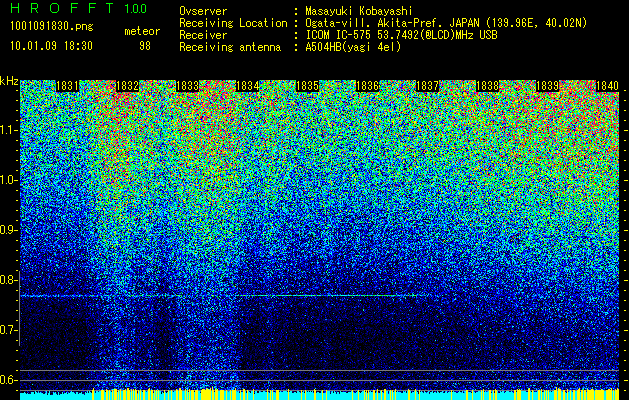
Task: Click the 0.8 frequency axis label
Action: tap(8, 280)
